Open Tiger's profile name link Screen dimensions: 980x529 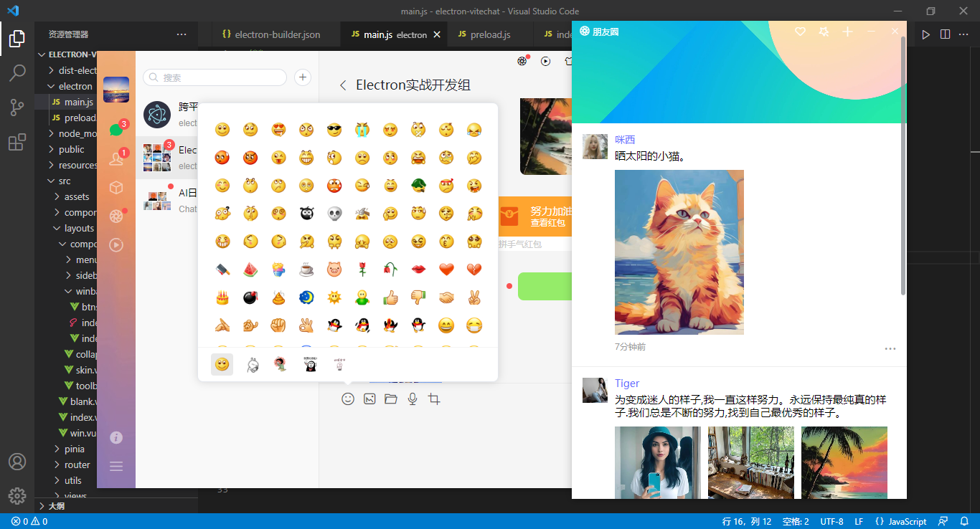click(627, 383)
